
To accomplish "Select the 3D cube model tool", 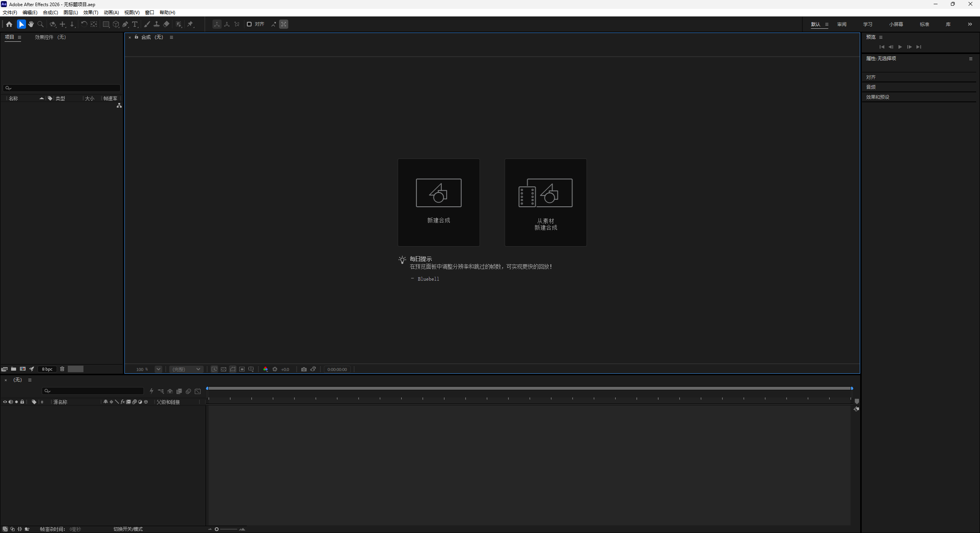I will pos(116,24).
